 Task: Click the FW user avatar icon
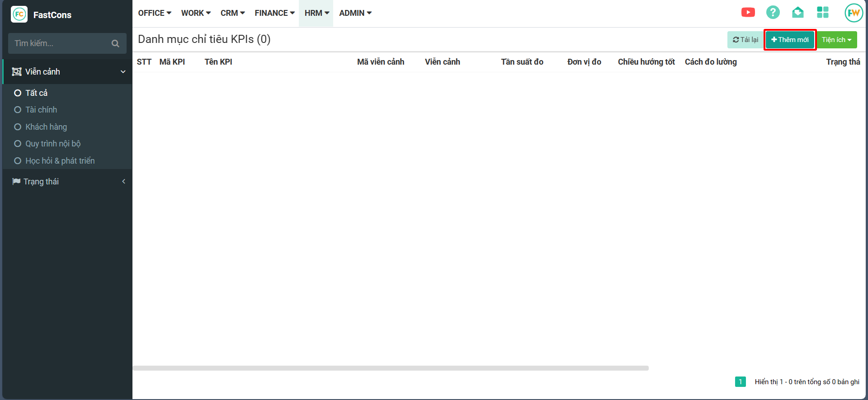click(853, 13)
